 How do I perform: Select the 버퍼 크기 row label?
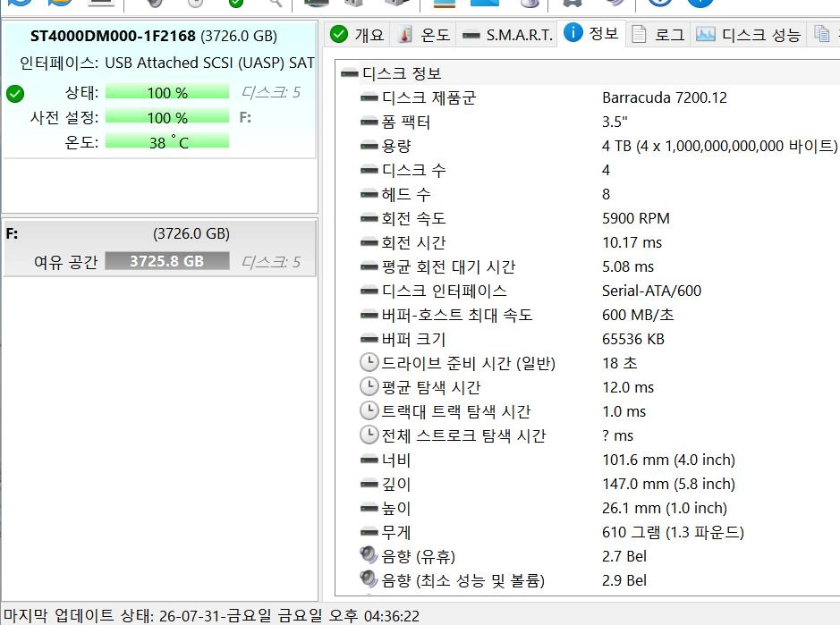413,339
